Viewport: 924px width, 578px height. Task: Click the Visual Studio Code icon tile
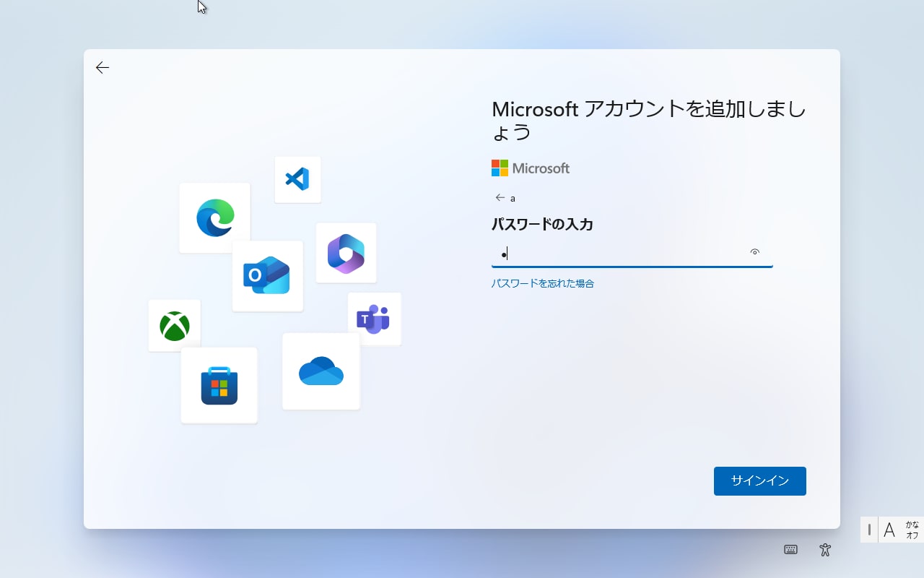tap(297, 179)
